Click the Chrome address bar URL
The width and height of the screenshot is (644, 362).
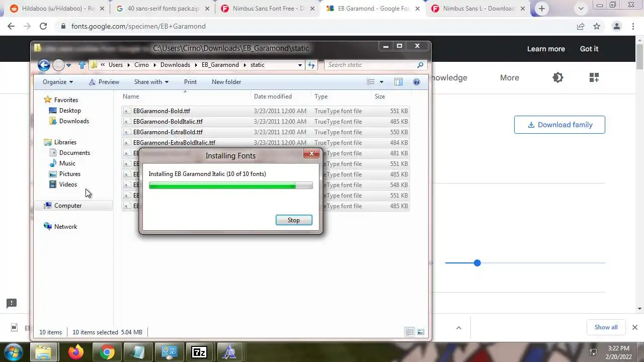coord(138,26)
